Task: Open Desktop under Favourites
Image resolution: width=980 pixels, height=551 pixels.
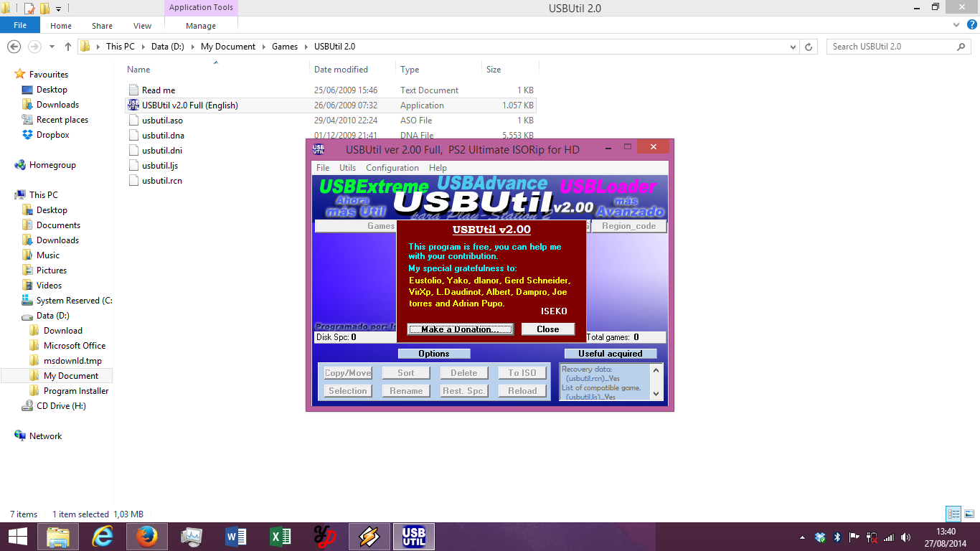Action: pos(52,90)
